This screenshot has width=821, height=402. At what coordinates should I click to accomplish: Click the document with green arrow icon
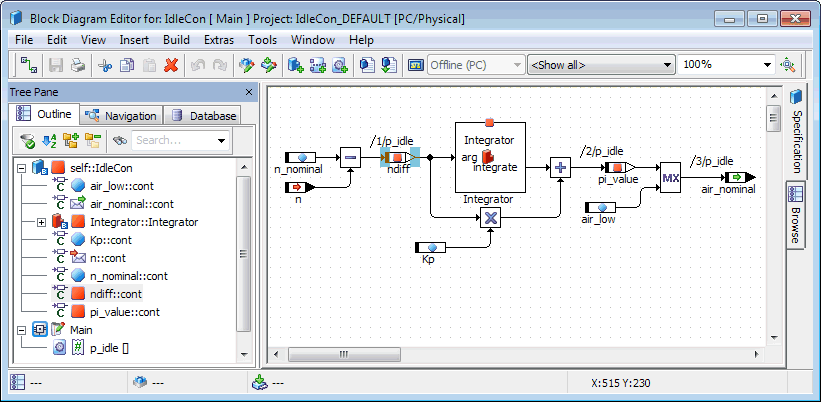tap(389, 65)
